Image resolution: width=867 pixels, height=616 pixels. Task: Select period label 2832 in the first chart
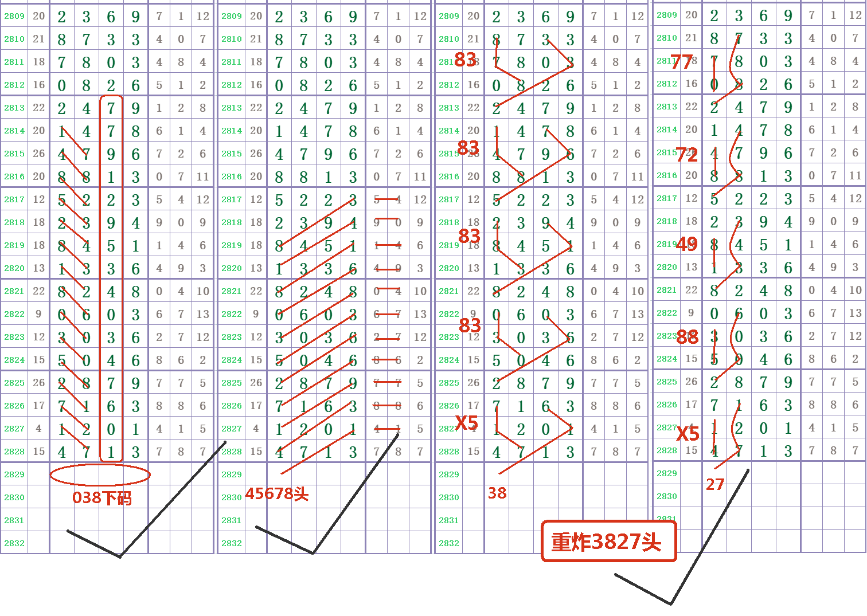tap(14, 543)
